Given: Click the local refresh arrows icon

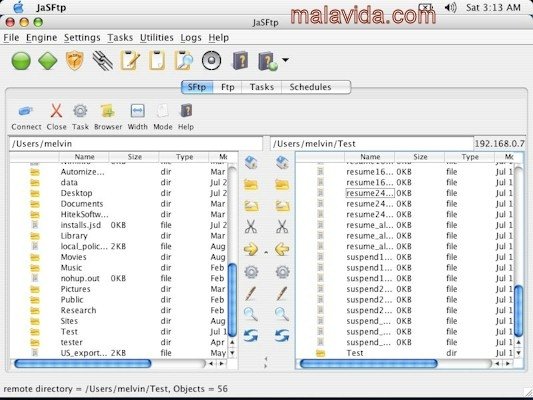Looking at the screenshot, I should (251, 335).
